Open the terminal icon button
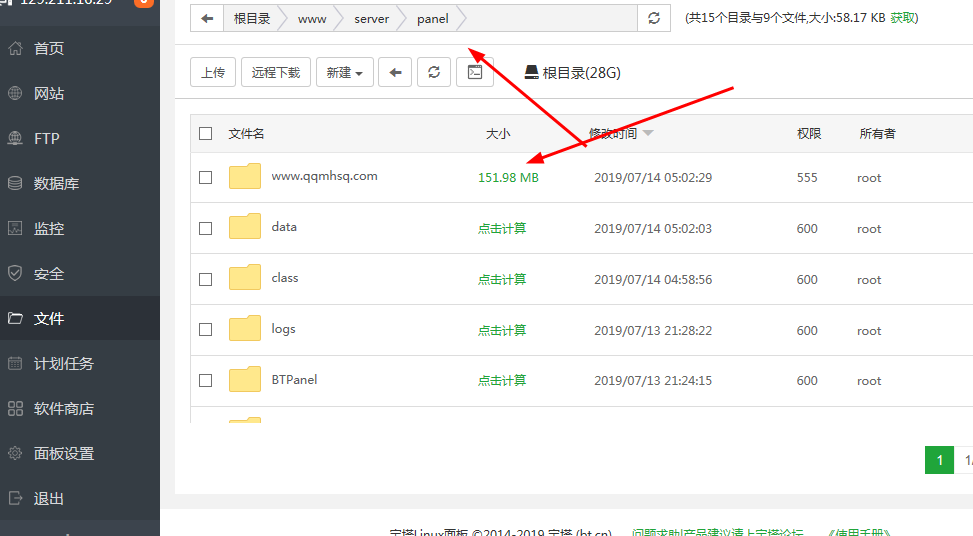 point(475,73)
